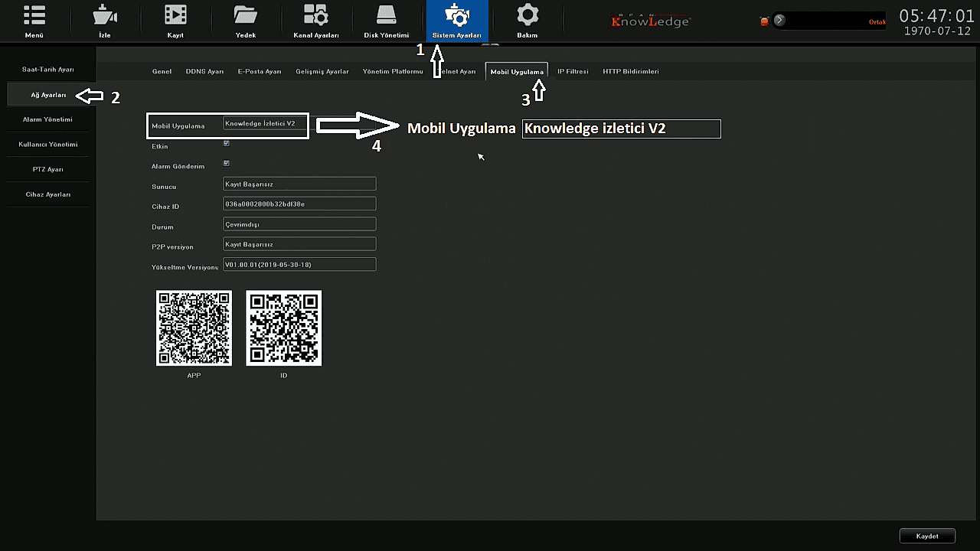The height and width of the screenshot is (551, 980).
Task: Open Mobil Uygulama dropdown Knowledge izletici V2
Action: point(265,123)
